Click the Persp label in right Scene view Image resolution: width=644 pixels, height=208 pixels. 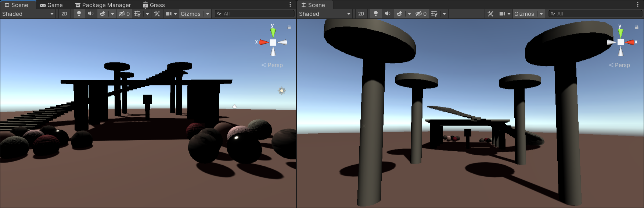(x=622, y=65)
